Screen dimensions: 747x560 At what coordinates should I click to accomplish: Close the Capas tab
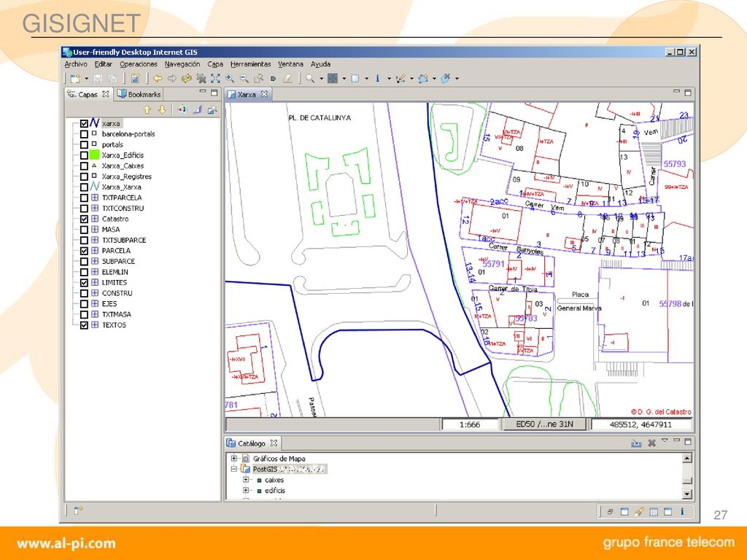pos(106,94)
